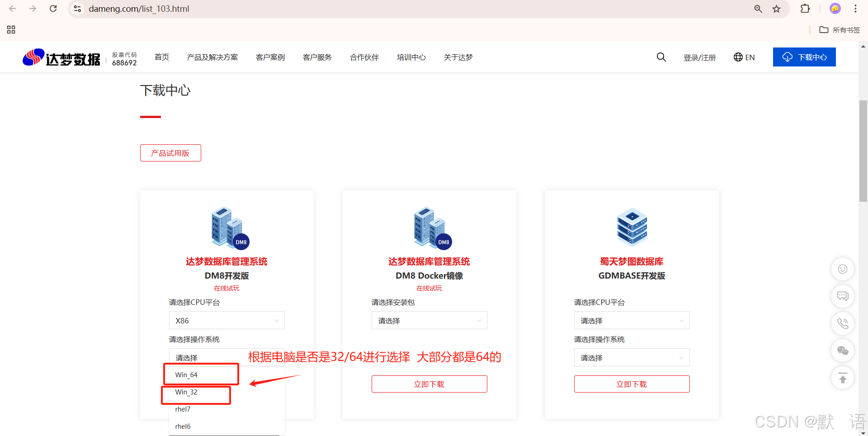Click WeChat floating icon

pos(843,351)
